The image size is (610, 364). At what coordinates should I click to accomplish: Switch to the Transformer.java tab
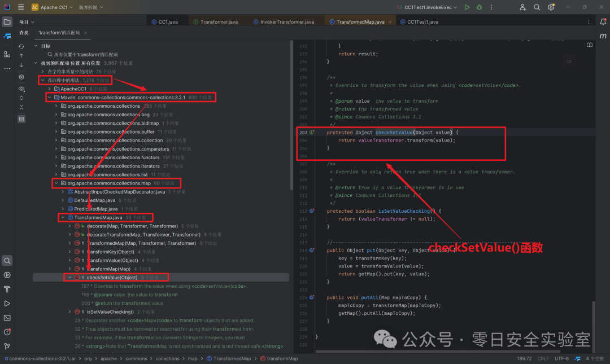coord(216,22)
